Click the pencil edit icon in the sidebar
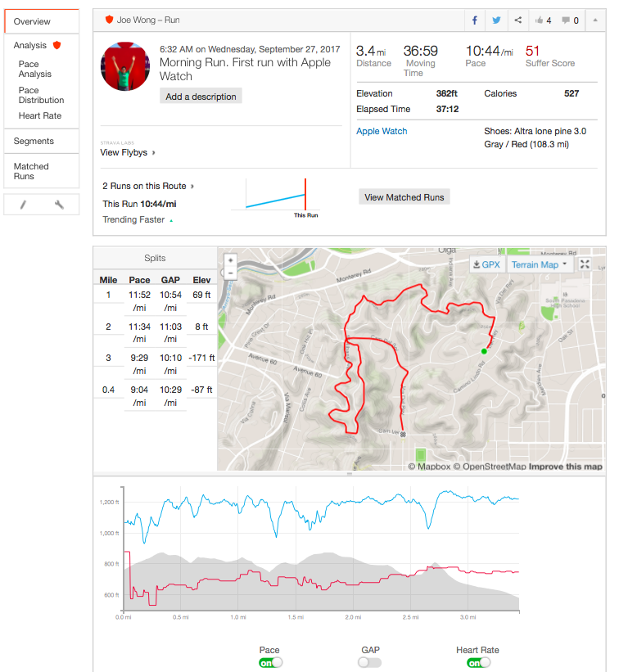Screen dimensions: 619x672 coord(23,205)
